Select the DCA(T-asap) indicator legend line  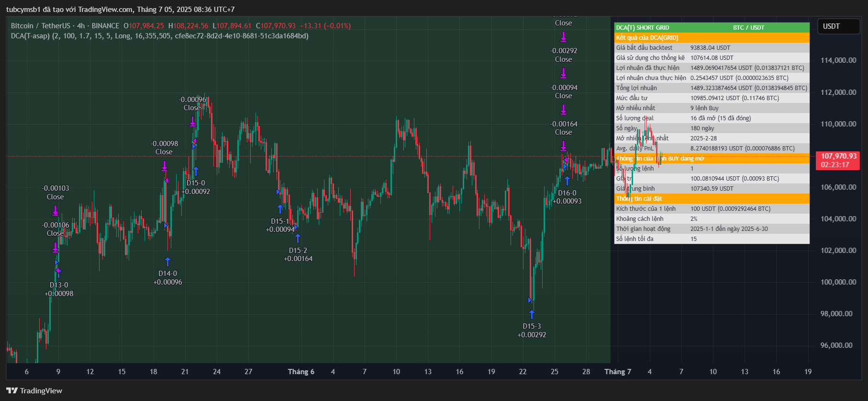pos(160,36)
